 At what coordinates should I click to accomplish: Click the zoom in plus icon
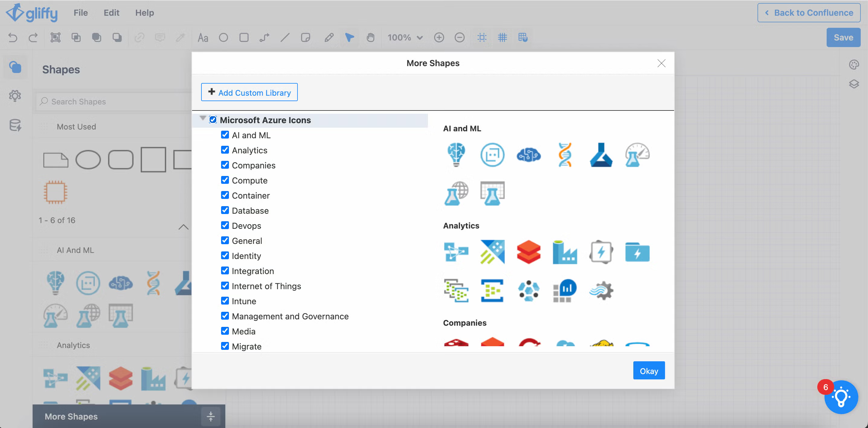click(x=439, y=37)
